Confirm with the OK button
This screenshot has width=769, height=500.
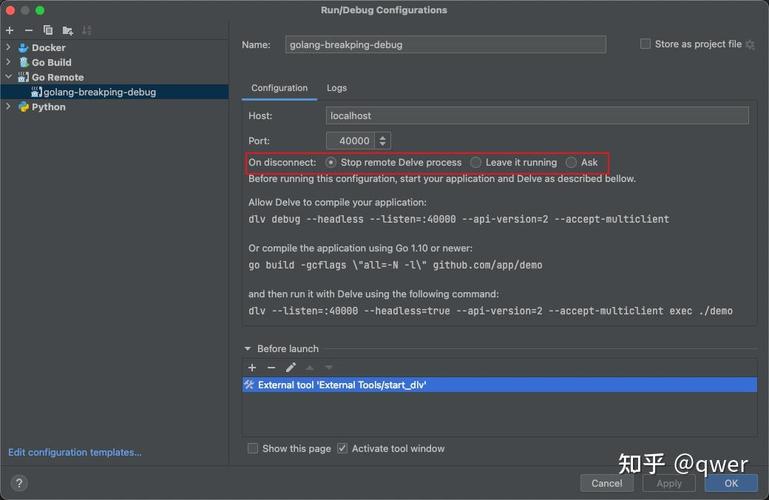click(731, 483)
